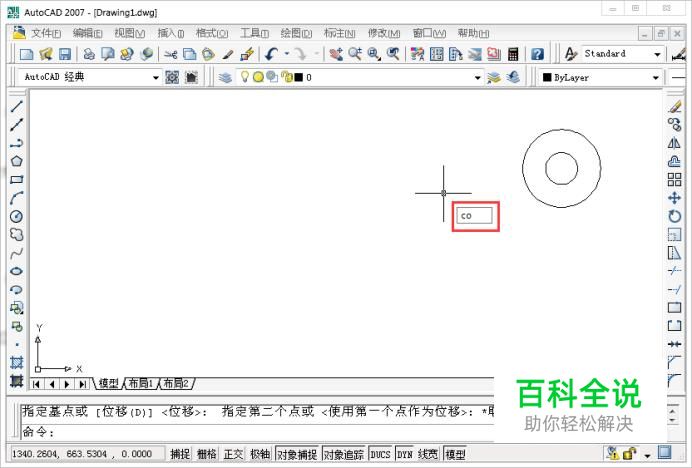Select the Copy object tool
Viewport: 692px width, 468px height.
point(674,125)
